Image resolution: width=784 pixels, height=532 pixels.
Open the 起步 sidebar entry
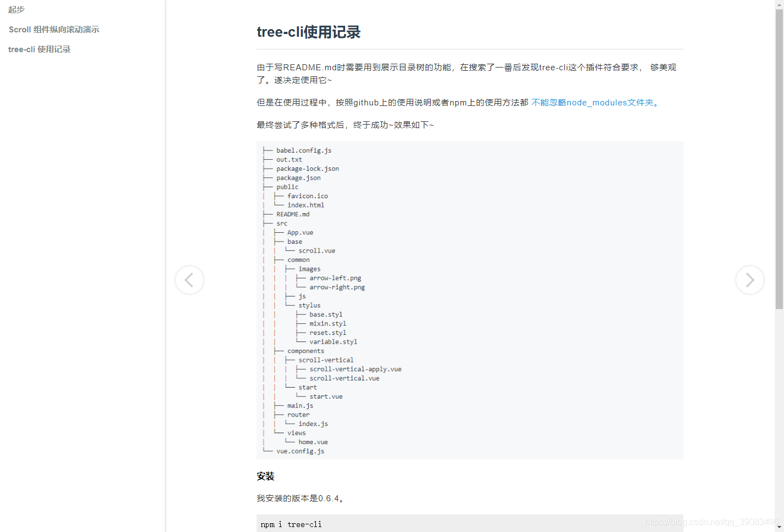[16, 9]
